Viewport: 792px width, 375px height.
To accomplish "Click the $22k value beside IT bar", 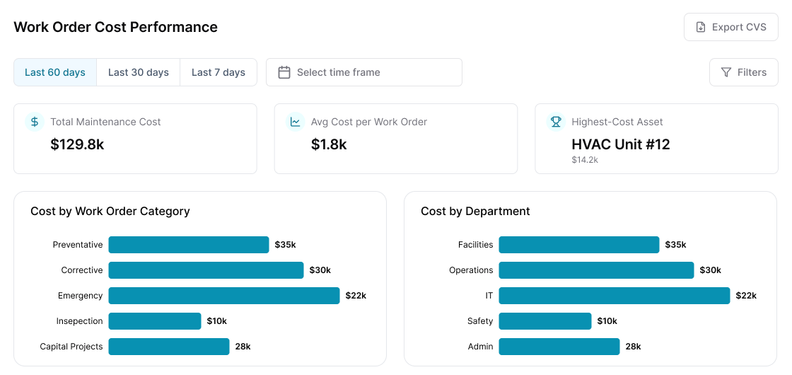I will click(x=746, y=296).
